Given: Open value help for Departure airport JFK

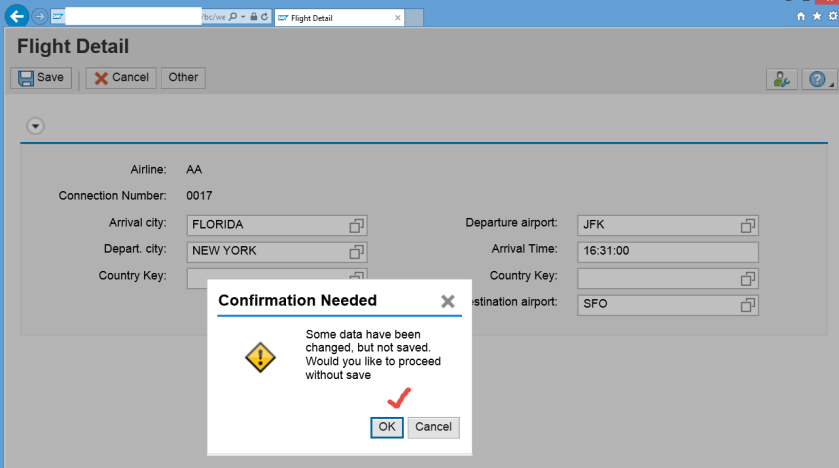Looking at the screenshot, I should coord(748,225).
